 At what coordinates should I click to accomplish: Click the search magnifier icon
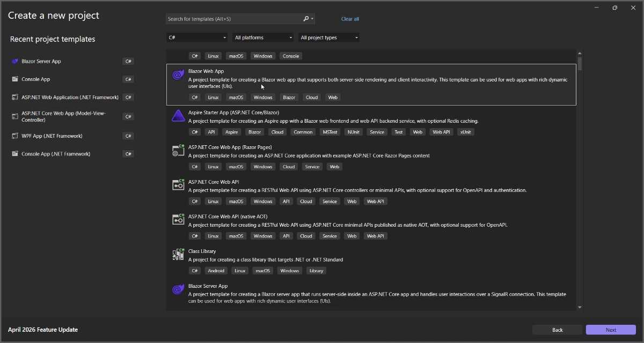[x=306, y=19]
